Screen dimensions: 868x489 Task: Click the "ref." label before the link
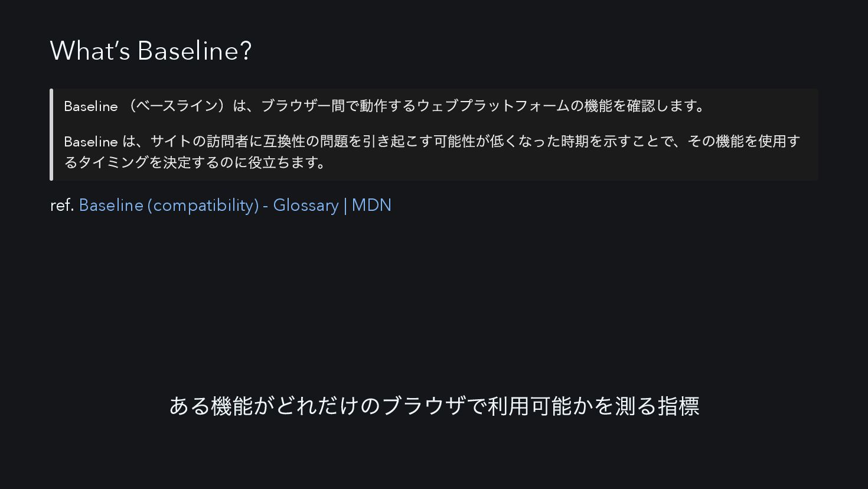[62, 205]
